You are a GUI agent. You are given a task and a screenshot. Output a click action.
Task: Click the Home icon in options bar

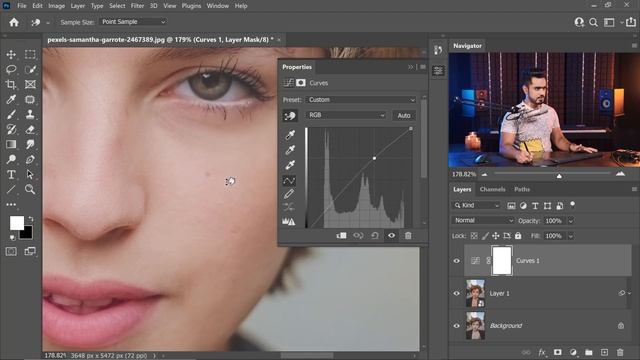(x=14, y=22)
